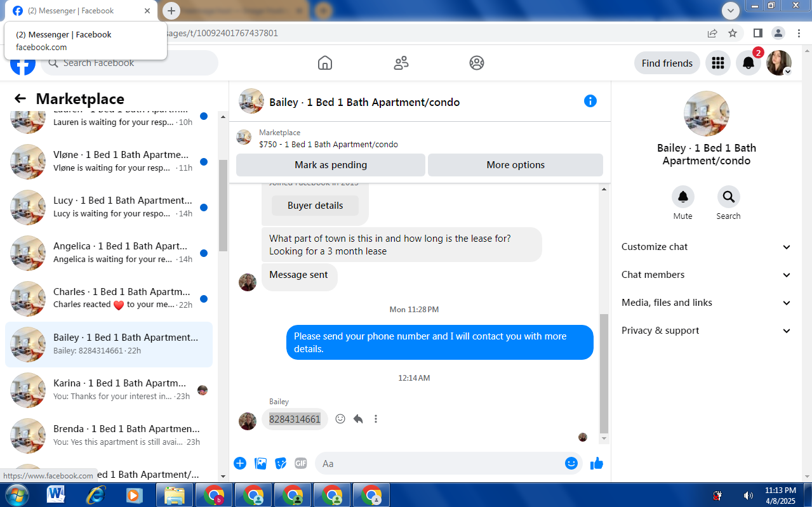Open a new browser tab

(171, 11)
